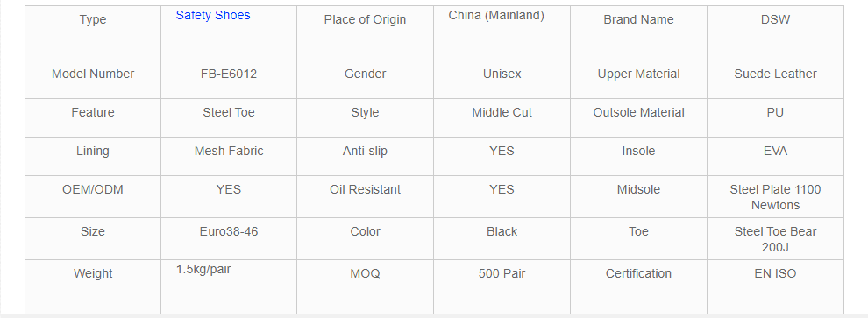Click the Outsole Material label
Image resolution: width=868 pixels, height=318 pixels.
pos(638,113)
